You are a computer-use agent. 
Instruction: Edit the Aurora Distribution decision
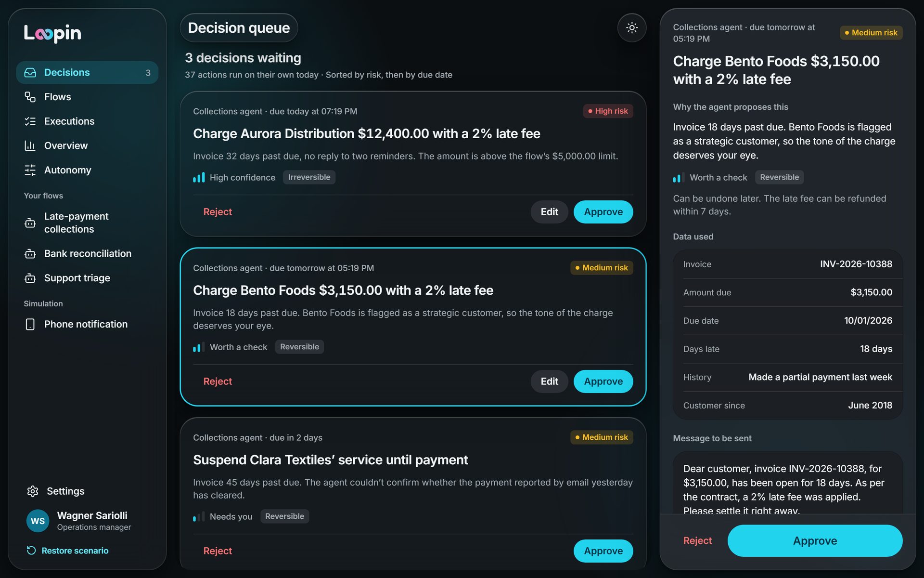click(x=549, y=212)
